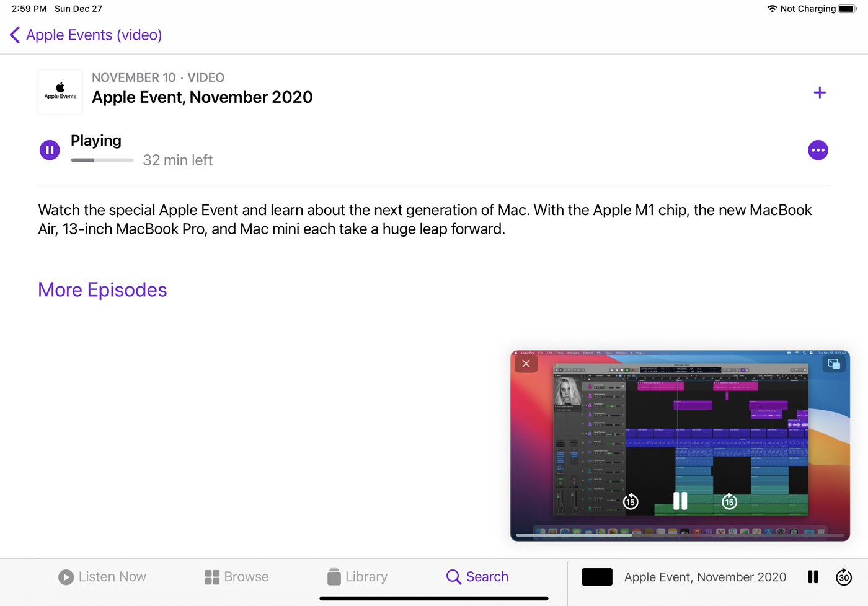Click the episode progress bar
Screen dimensions: 868x606
tap(102, 160)
